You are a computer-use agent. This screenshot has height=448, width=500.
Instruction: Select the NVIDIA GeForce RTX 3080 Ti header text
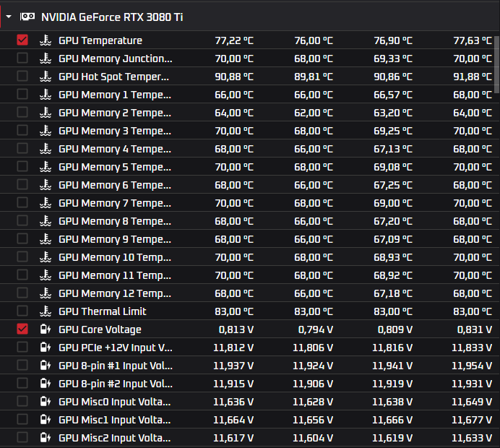pos(112,17)
